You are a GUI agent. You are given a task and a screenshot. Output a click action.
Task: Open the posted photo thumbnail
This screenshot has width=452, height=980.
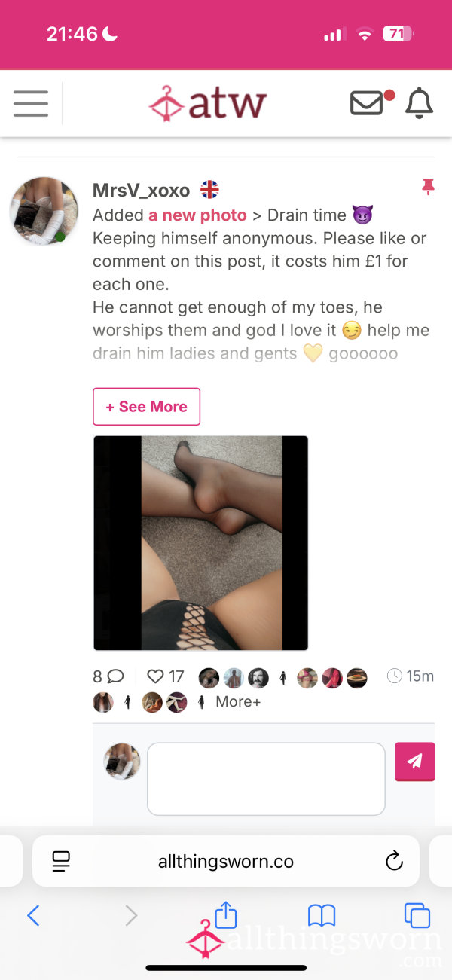pos(200,543)
